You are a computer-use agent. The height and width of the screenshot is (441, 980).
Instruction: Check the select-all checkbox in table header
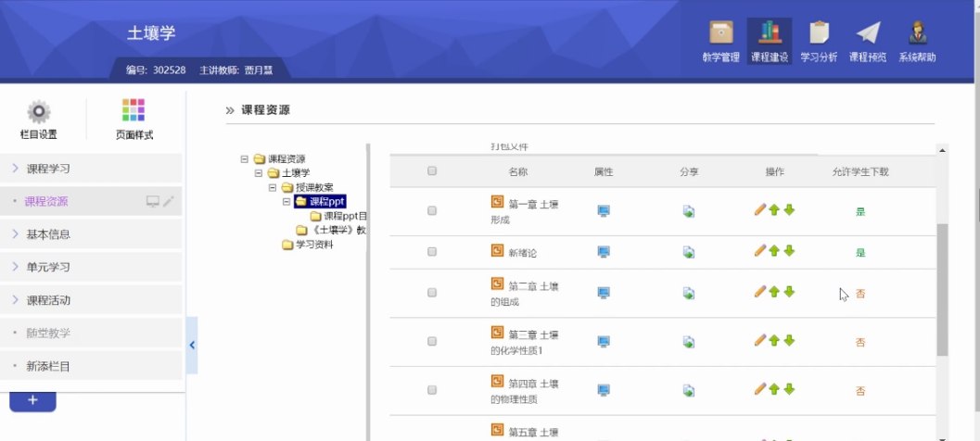point(432,171)
